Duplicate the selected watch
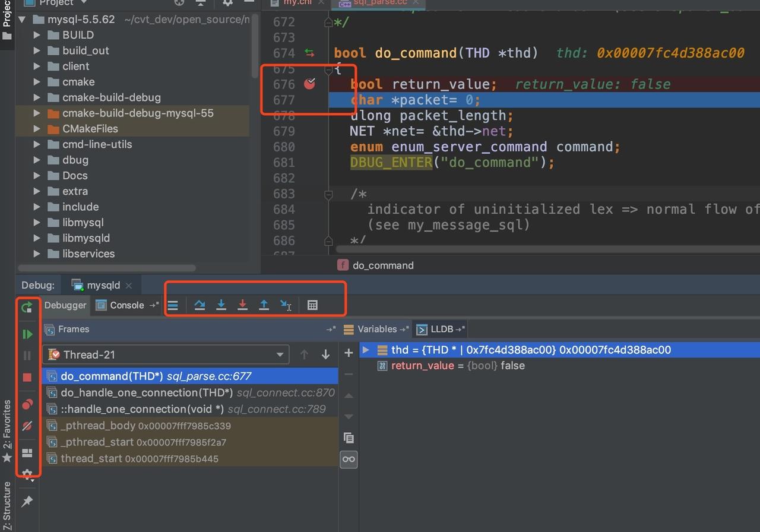Screen dimensions: 760x532 349,438
